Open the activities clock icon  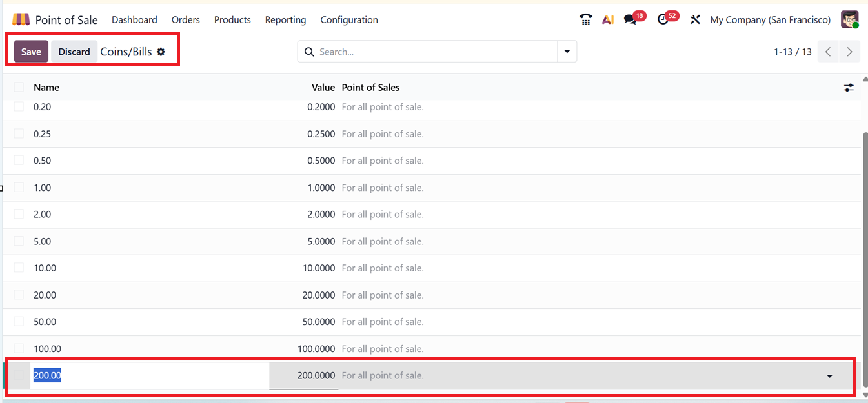point(663,19)
